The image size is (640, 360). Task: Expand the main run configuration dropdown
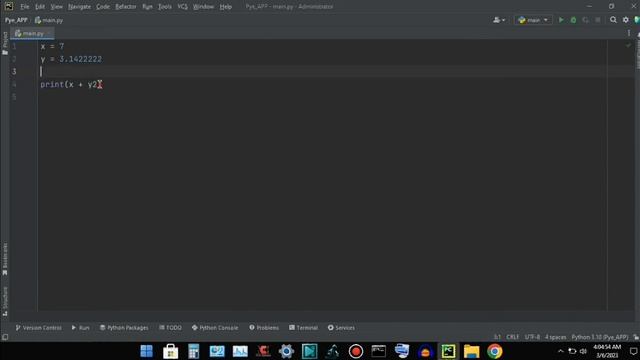pos(533,20)
